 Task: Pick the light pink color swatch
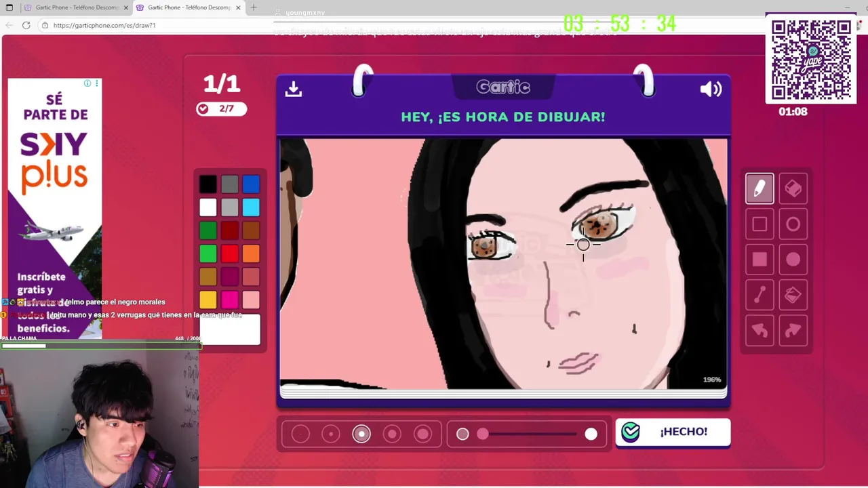pyautogui.click(x=251, y=300)
